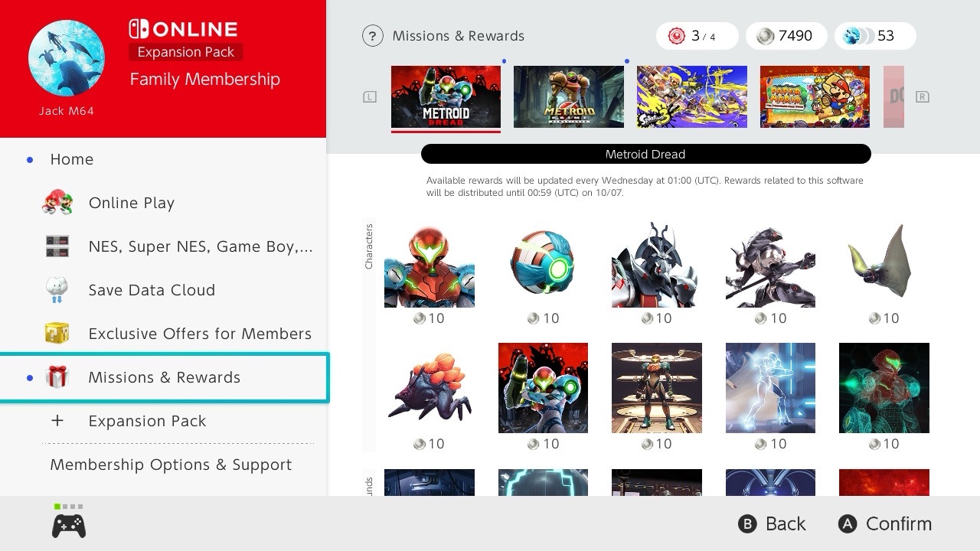Click the Platinum Points coin showing 7490

click(x=786, y=35)
